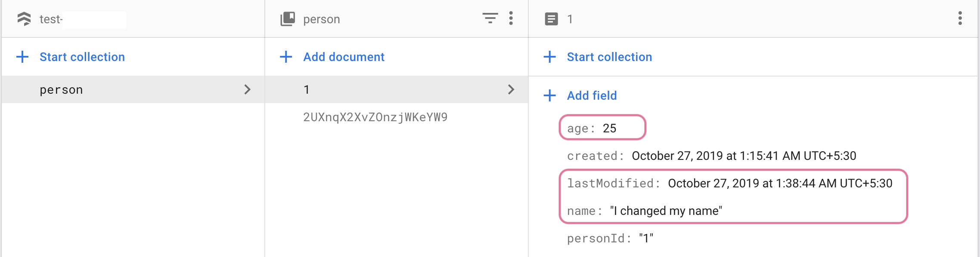
Task: Open the document 1 three-dot overflow menu
Action: tap(960, 18)
